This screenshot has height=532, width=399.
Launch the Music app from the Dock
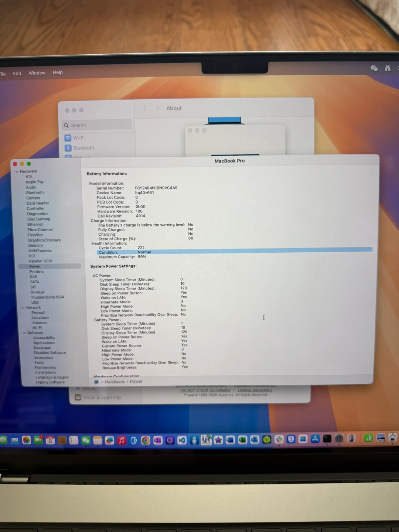pyautogui.click(x=122, y=440)
